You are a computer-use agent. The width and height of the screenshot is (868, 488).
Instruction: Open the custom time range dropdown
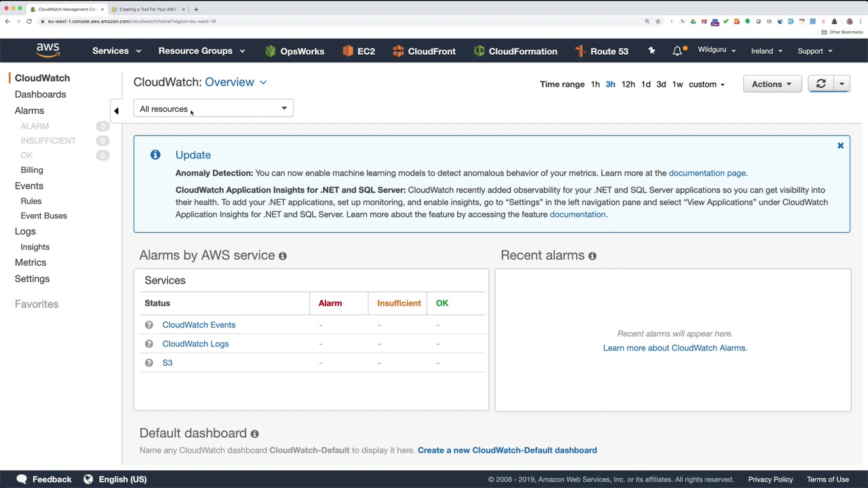pyautogui.click(x=707, y=84)
